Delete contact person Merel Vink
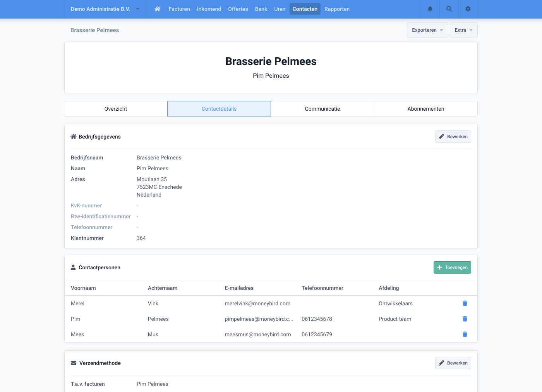The width and height of the screenshot is (542, 392). click(465, 303)
